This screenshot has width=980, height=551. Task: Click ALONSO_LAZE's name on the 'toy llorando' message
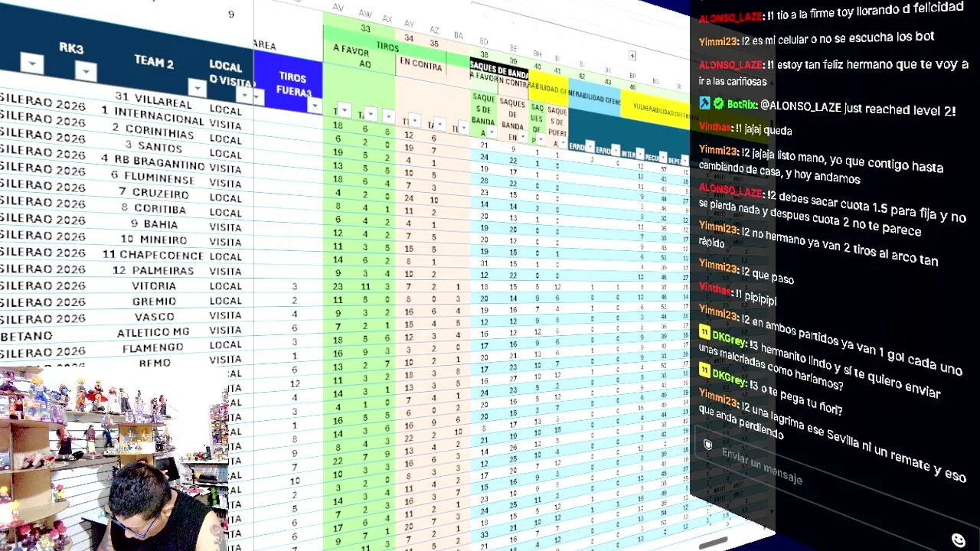click(731, 17)
